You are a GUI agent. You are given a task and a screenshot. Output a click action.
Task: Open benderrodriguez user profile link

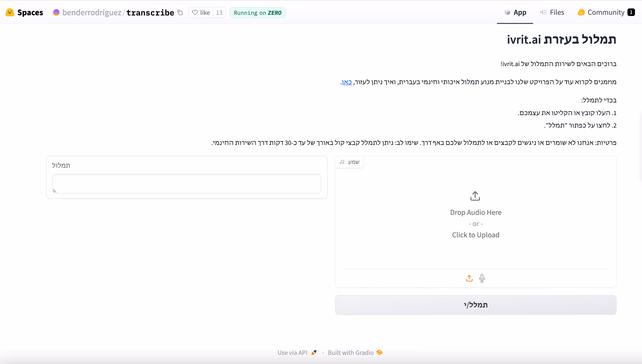(x=92, y=12)
